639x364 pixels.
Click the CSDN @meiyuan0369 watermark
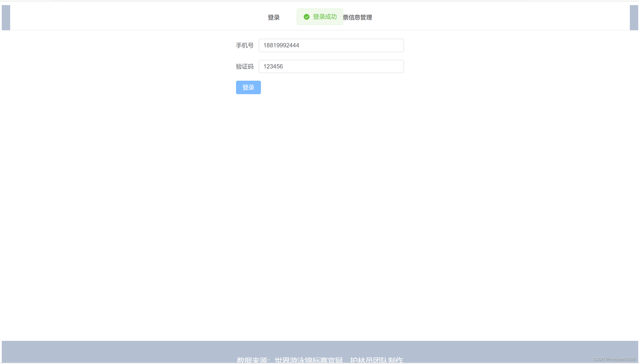(614, 359)
